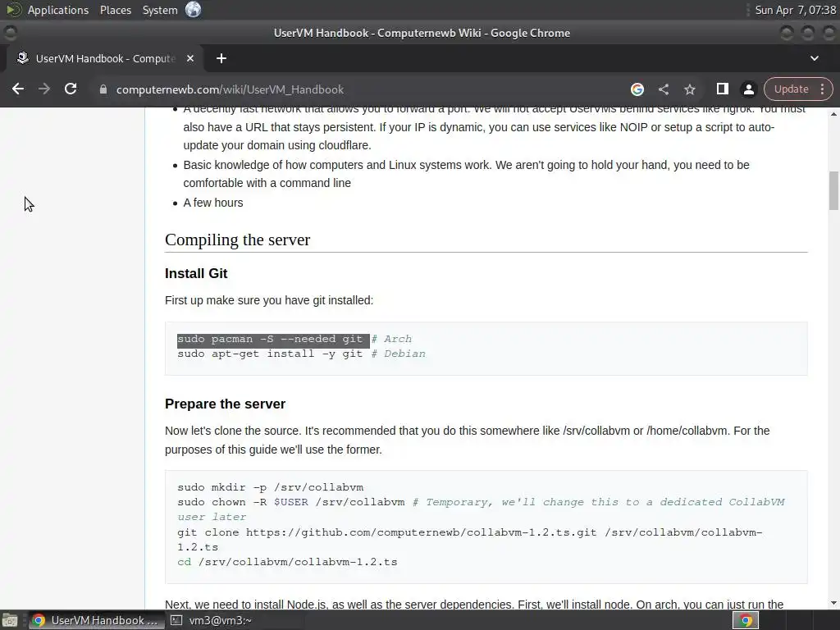
Task: Click the sudo chown -R $USER line
Action: 291,503
